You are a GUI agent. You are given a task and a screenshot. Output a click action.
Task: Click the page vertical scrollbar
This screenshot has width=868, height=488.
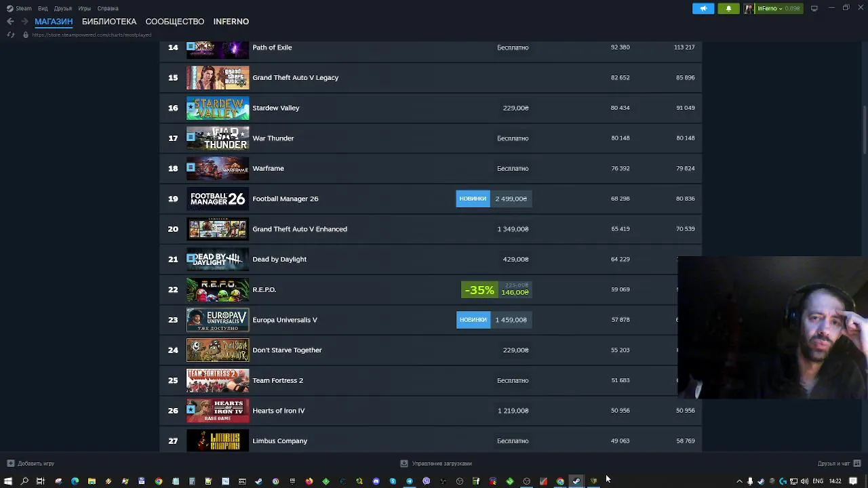click(x=864, y=129)
